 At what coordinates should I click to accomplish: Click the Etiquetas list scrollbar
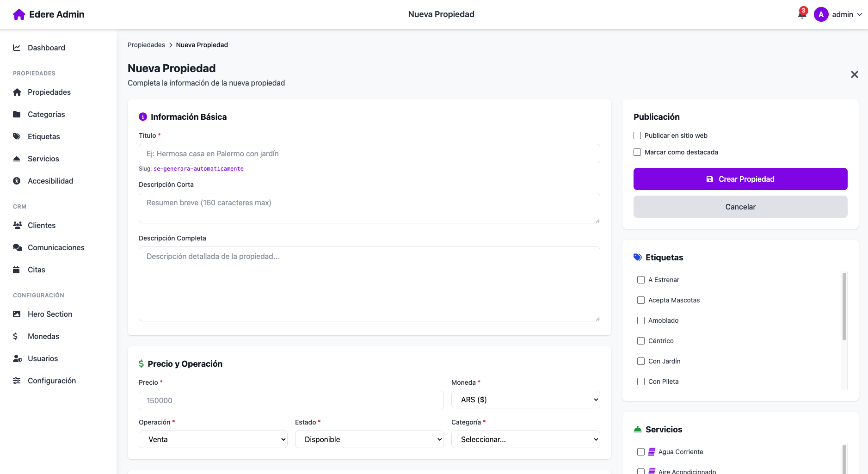click(844, 307)
